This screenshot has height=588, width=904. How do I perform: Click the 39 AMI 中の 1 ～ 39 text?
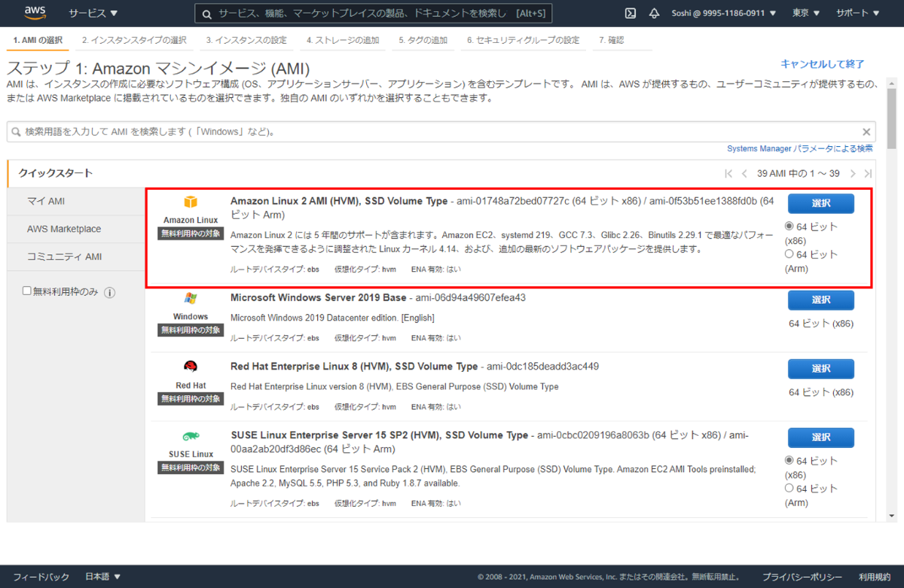799,173
